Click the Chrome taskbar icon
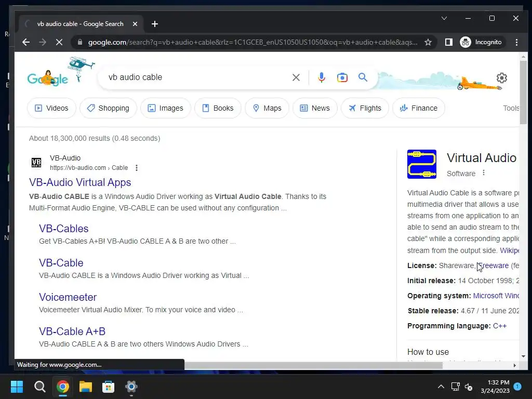 tap(63, 387)
